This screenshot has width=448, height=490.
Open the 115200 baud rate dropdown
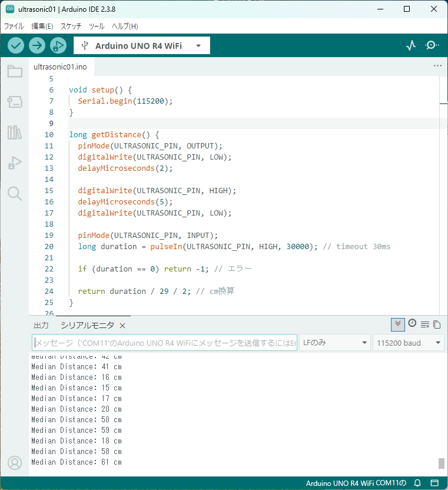(409, 343)
